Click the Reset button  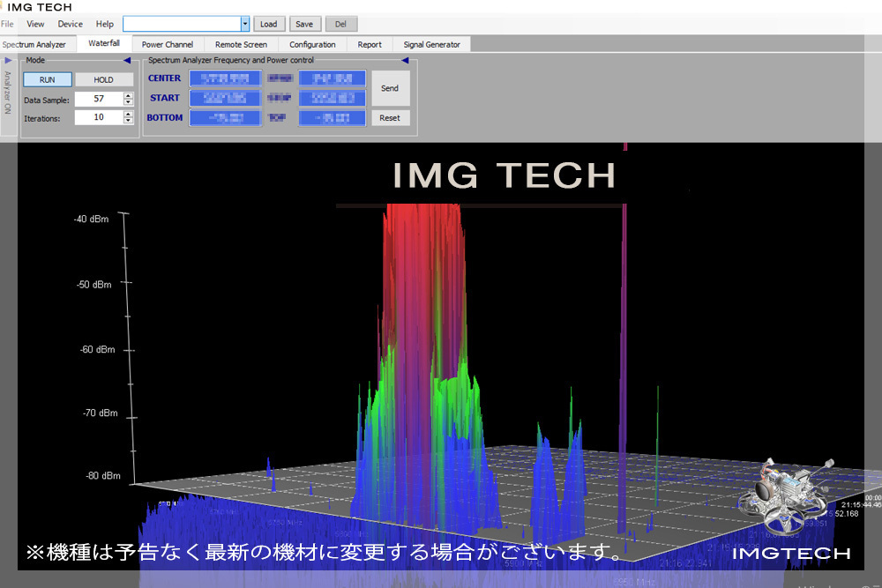pyautogui.click(x=390, y=117)
